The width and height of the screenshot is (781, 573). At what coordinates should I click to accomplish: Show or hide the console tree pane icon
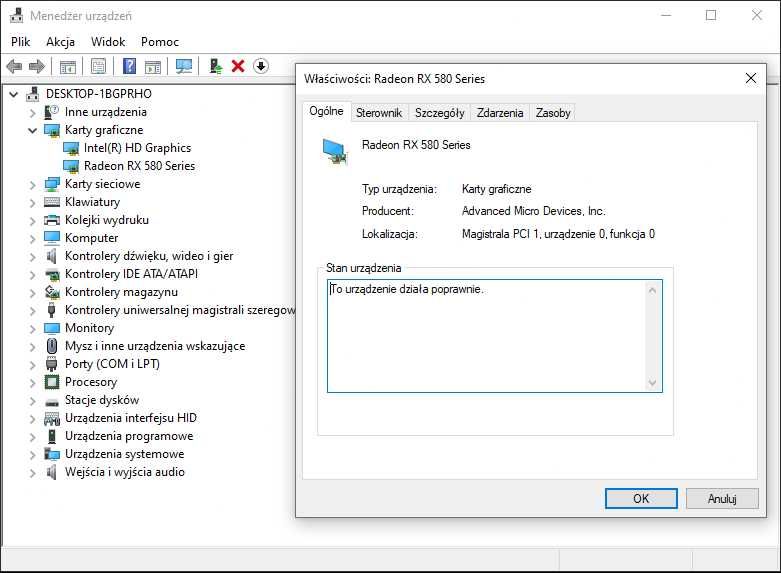(68, 66)
